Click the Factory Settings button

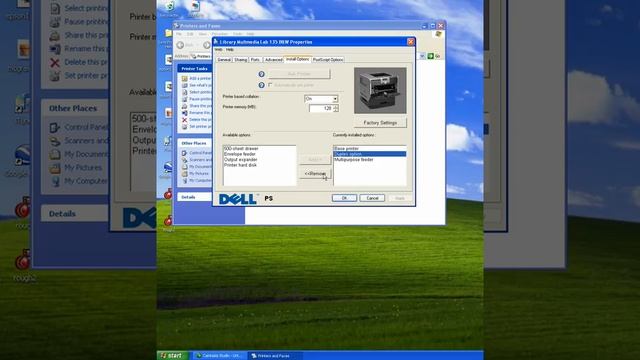(x=380, y=122)
